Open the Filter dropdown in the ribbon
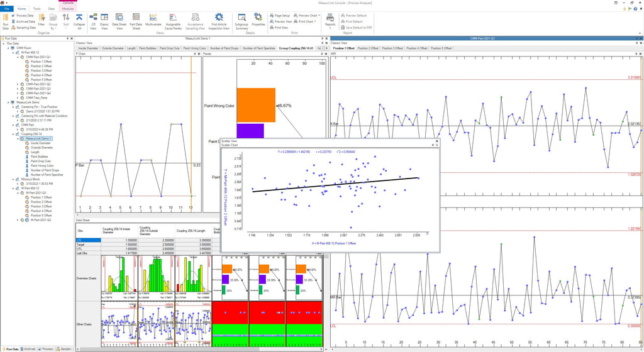This screenshot has height=352, width=644. click(42, 20)
